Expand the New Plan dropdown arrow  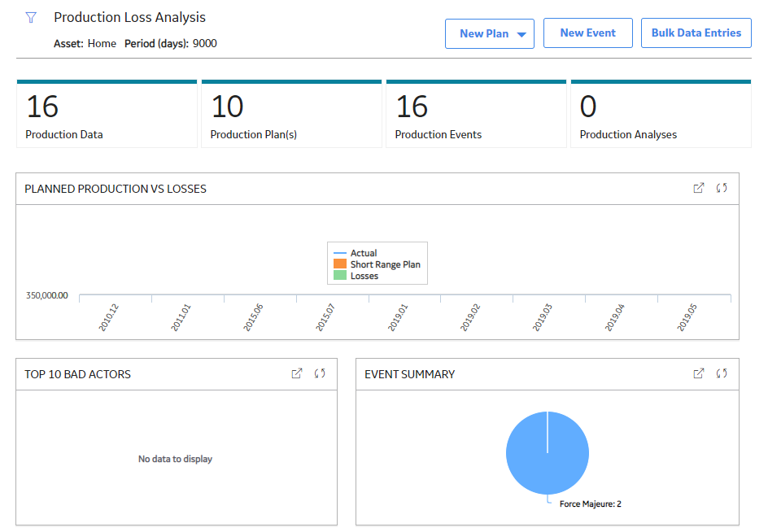pos(521,34)
